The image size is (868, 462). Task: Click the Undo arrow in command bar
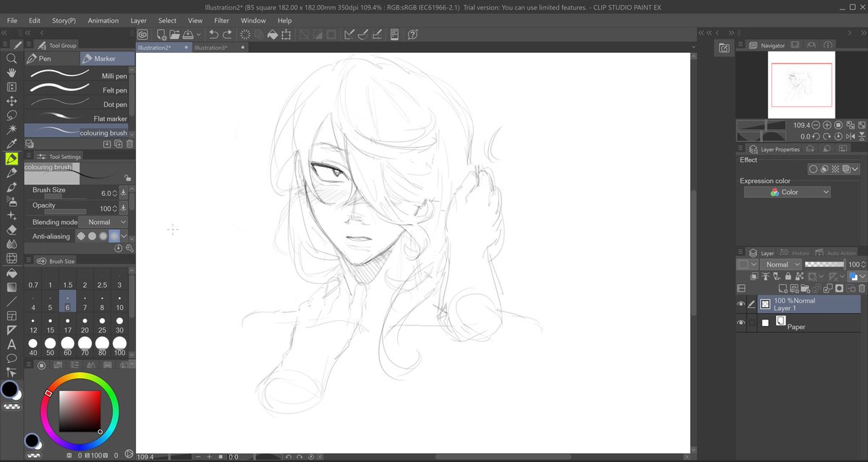213,34
